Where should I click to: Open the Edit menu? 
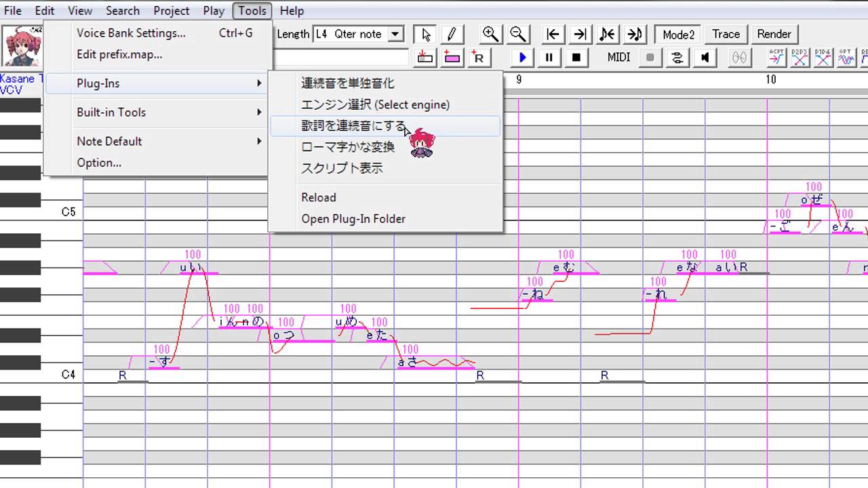45,10
